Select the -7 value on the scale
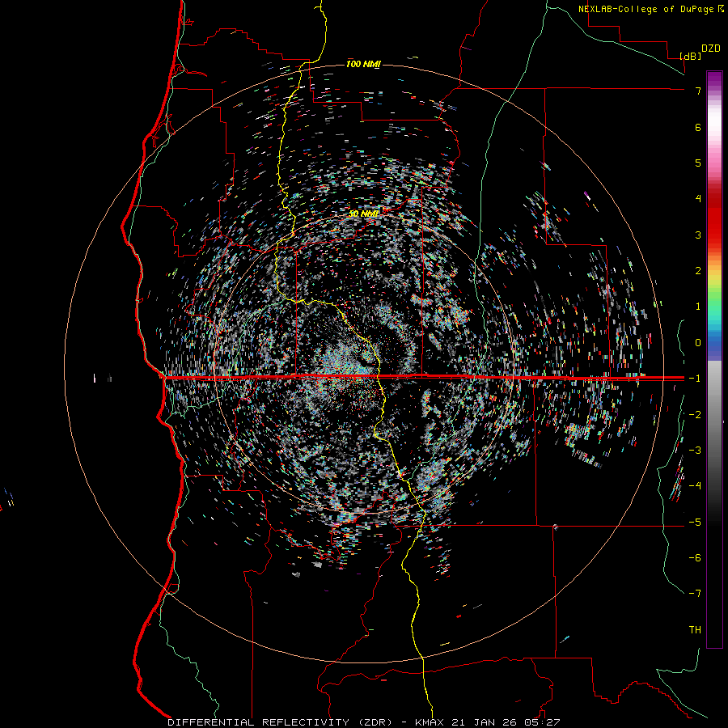The width and height of the screenshot is (728, 728). coord(695,594)
